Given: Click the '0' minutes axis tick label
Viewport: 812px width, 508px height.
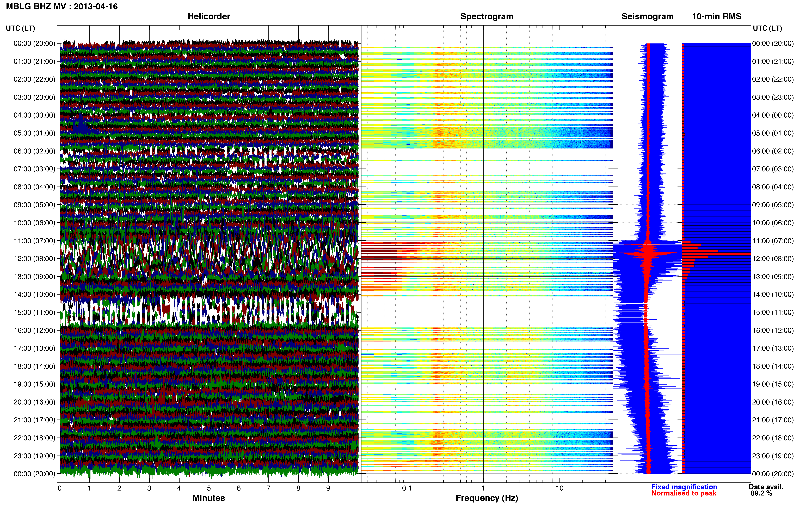Looking at the screenshot, I should click(x=60, y=488).
